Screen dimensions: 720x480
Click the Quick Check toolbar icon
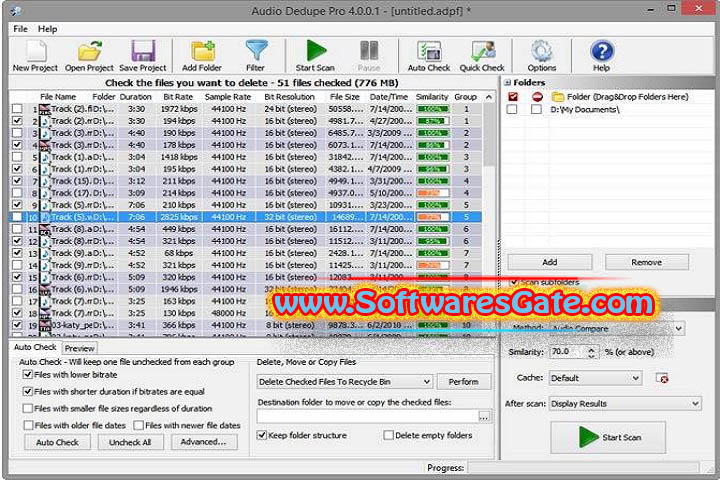coord(482,56)
